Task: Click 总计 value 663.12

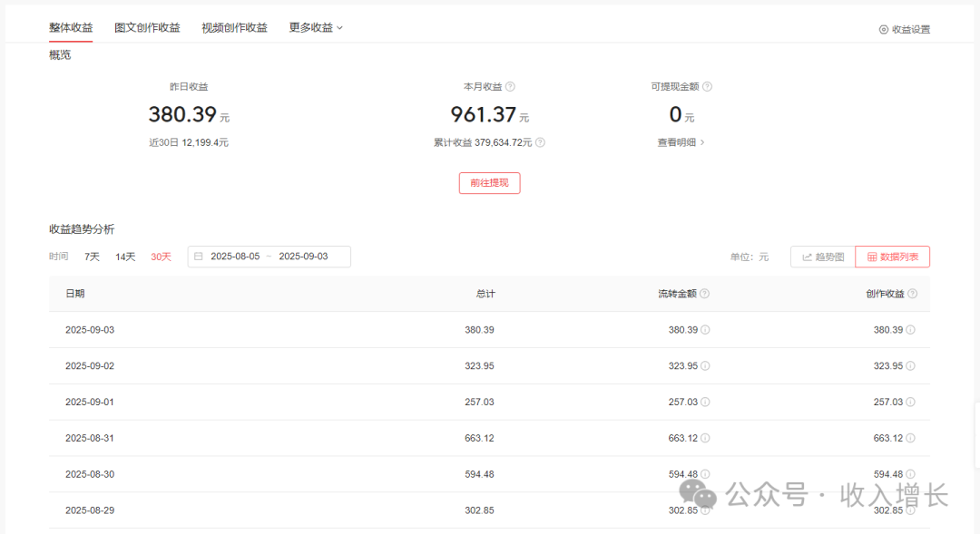Action: point(479,439)
